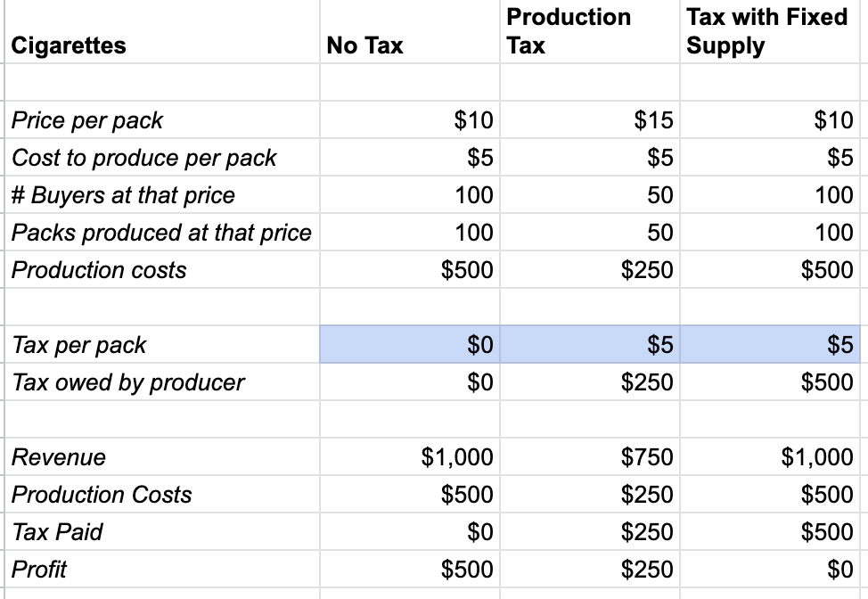Screen dimensions: 868x599
Task: Click # Buyers value under Tax with Fixed Supply
Action: coord(769,195)
